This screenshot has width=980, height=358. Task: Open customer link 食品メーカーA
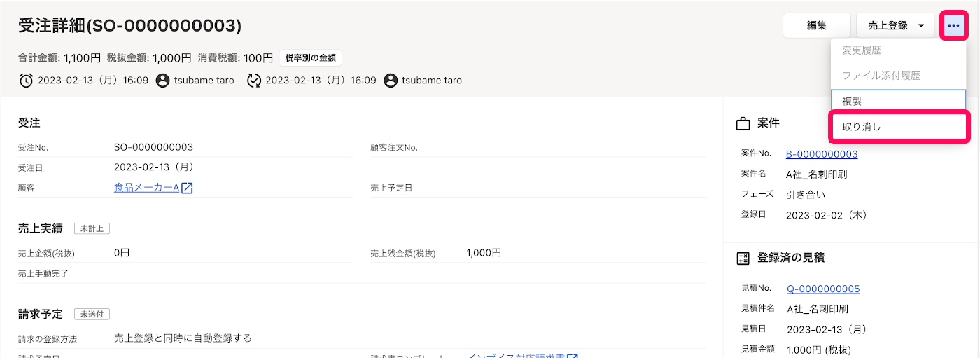146,188
